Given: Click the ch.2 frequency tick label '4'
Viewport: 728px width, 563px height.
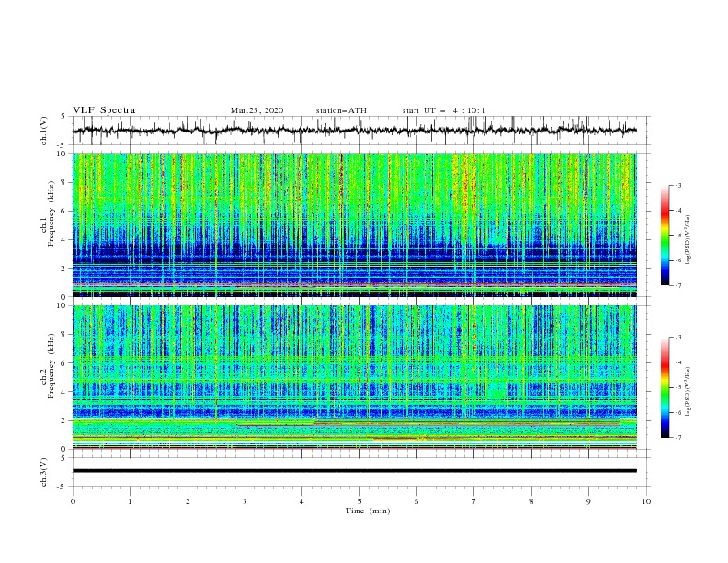Looking at the screenshot, I should [65, 392].
